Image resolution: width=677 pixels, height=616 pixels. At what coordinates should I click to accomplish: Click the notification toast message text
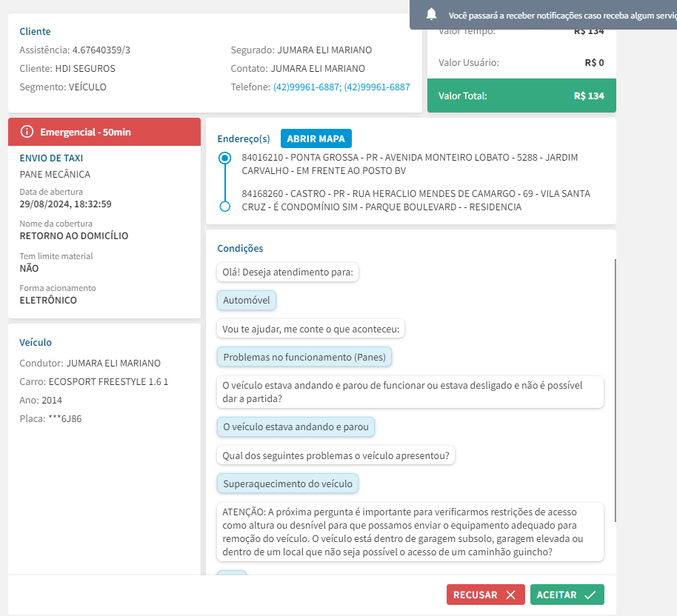point(559,14)
